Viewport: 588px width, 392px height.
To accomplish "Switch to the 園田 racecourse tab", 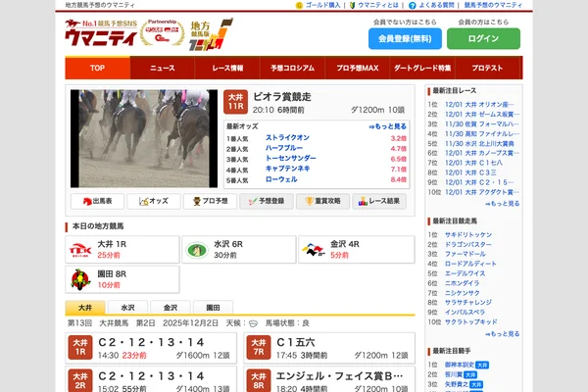I will [x=213, y=308].
